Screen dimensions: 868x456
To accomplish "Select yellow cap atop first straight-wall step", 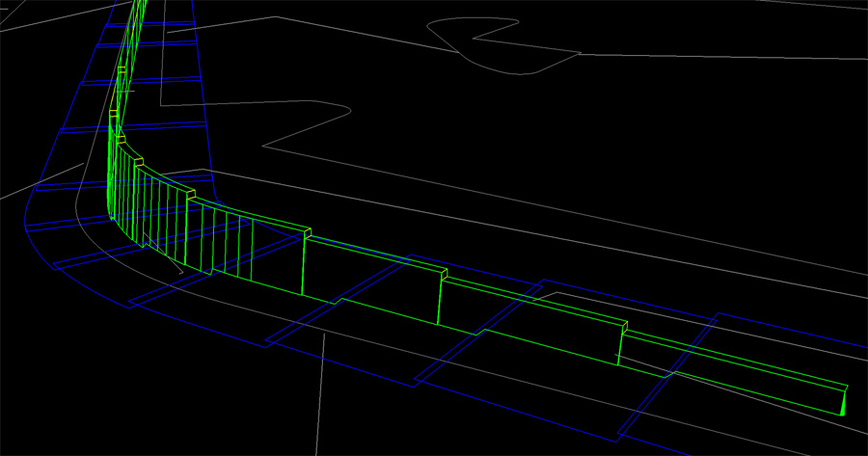I will (308, 231).
